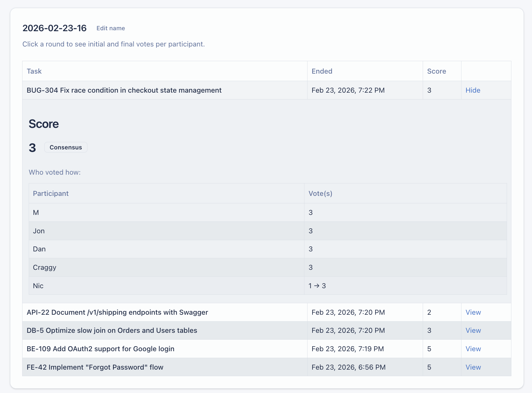Image resolution: width=532 pixels, height=393 pixels.
Task: Click the Ended column header
Action: point(322,71)
